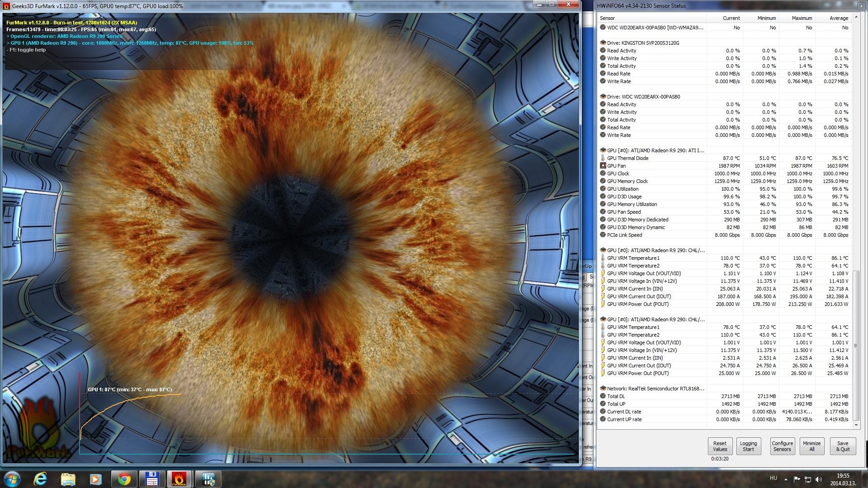
Task: Select the GPU D3D Memory Dedicated row
Action: point(724,220)
